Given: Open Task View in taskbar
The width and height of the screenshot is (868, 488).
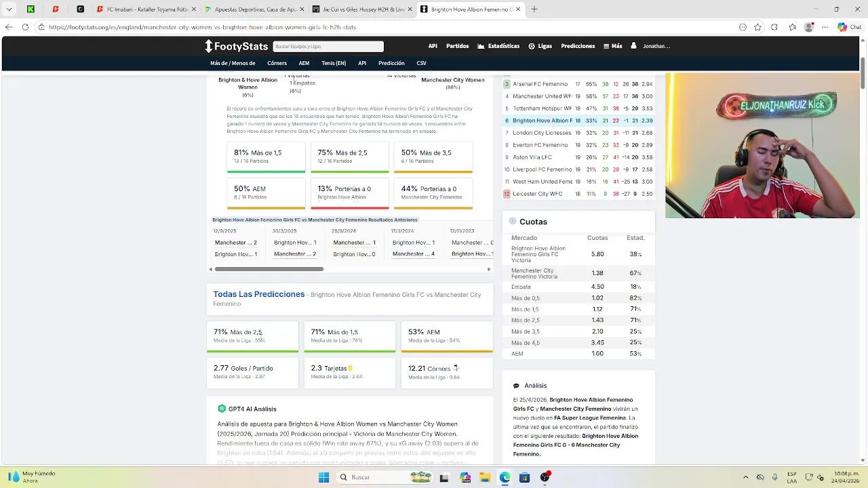Looking at the screenshot, I should point(444,477).
